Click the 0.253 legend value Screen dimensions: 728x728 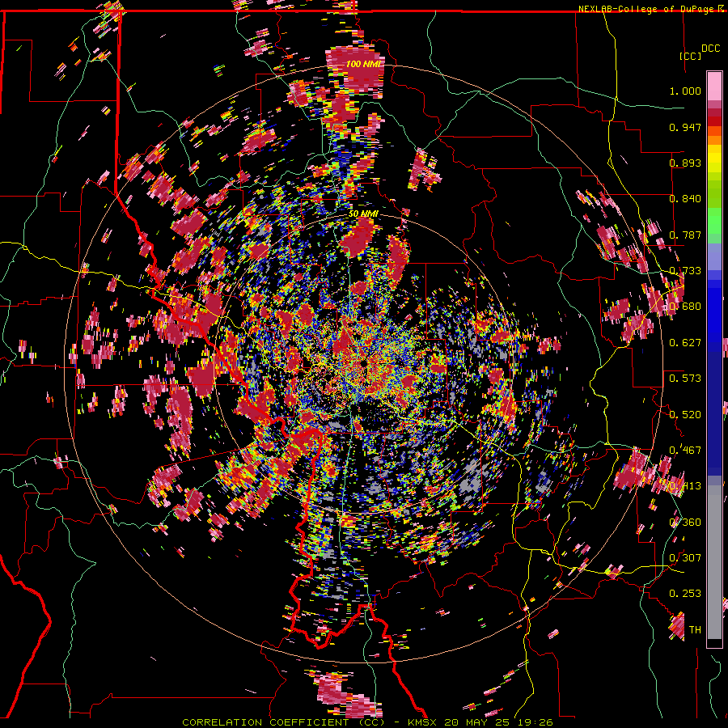(685, 594)
